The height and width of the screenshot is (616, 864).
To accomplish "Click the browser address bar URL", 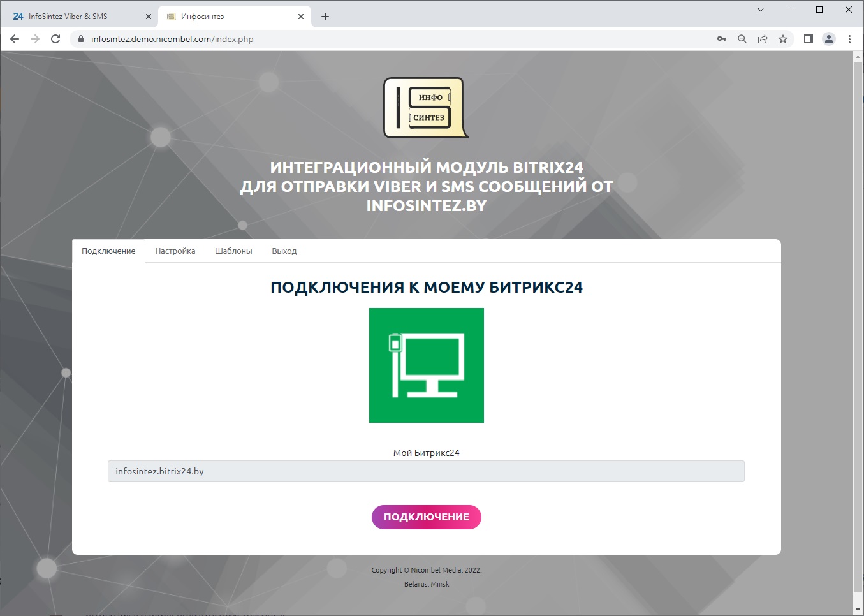I will pos(172,39).
